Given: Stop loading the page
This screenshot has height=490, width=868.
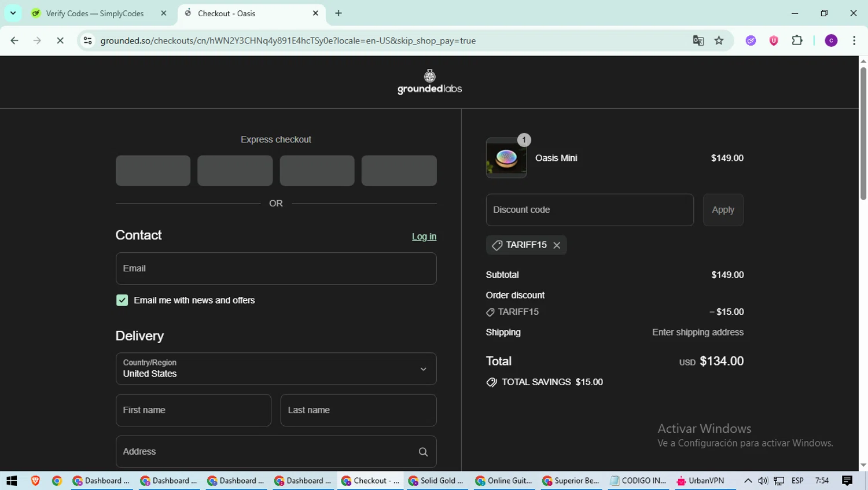Looking at the screenshot, I should point(60,40).
